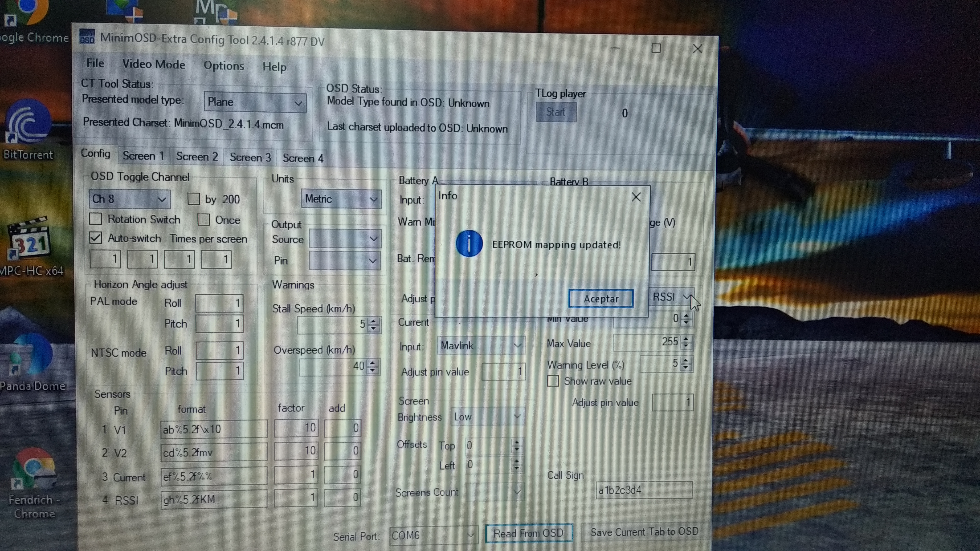The width and height of the screenshot is (980, 551).
Task: Click the PAL mode Roll field
Action: [x=220, y=303]
